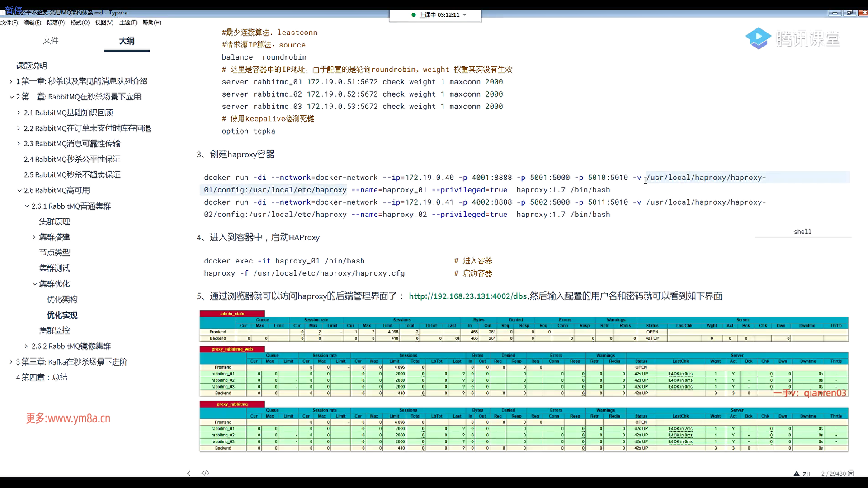Expand the 集群搭建 outline node
The width and height of the screenshot is (868, 488).
(34, 237)
